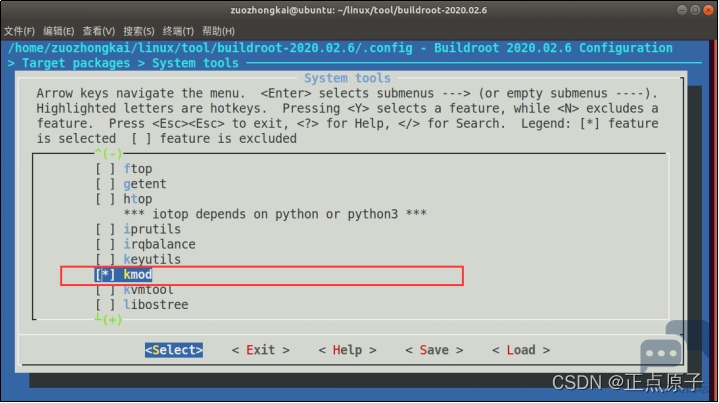Open the 文件(F) menu
The image size is (719, 403).
20,31
